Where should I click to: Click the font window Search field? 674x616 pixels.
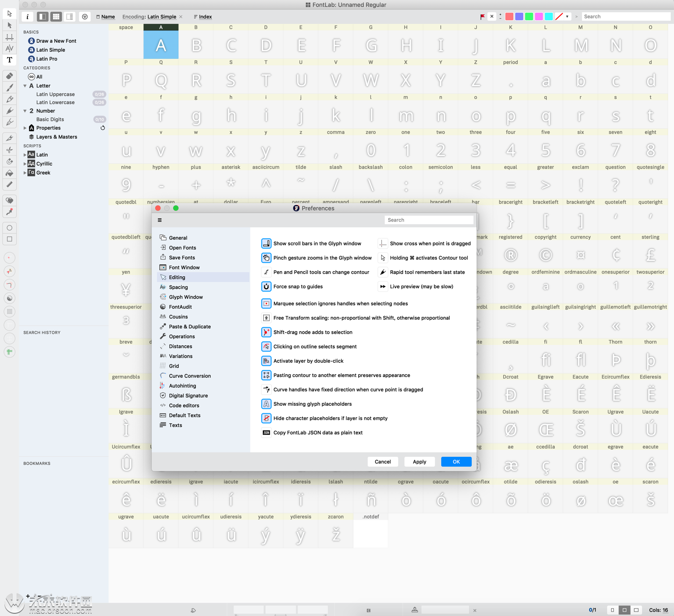(x=626, y=17)
